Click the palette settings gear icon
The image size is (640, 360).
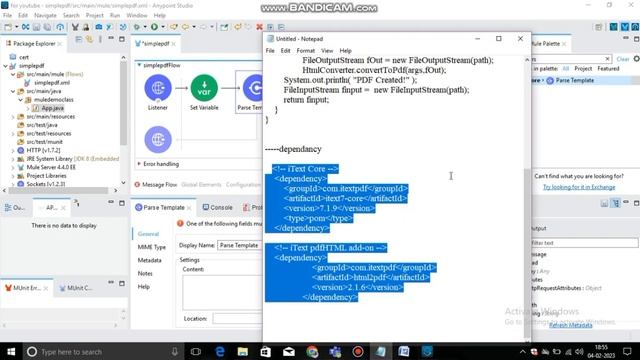pos(636,59)
